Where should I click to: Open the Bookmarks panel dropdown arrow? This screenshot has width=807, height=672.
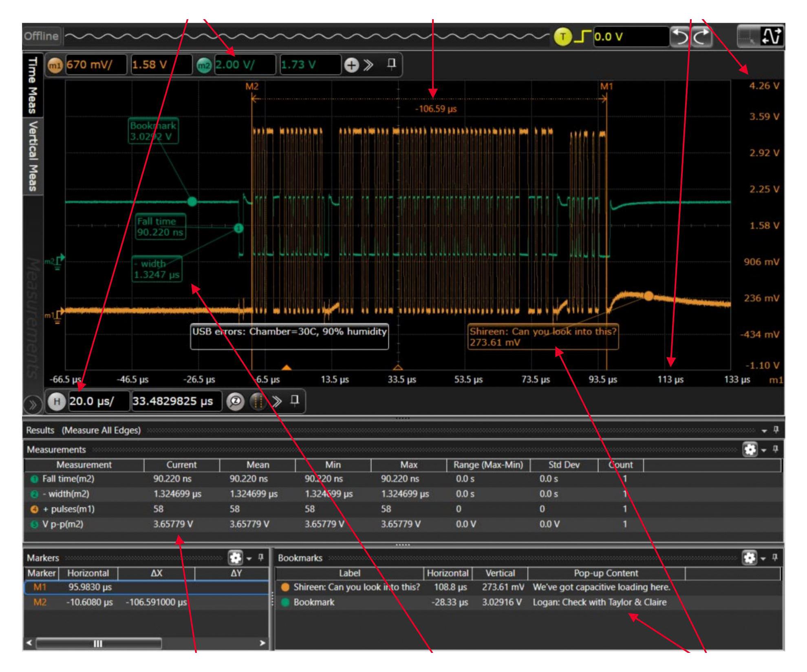tap(764, 559)
